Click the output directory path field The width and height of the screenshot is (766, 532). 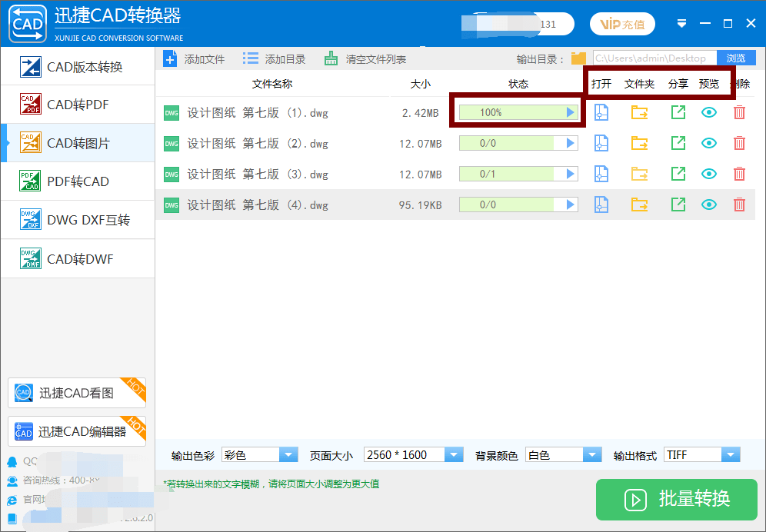654,58
